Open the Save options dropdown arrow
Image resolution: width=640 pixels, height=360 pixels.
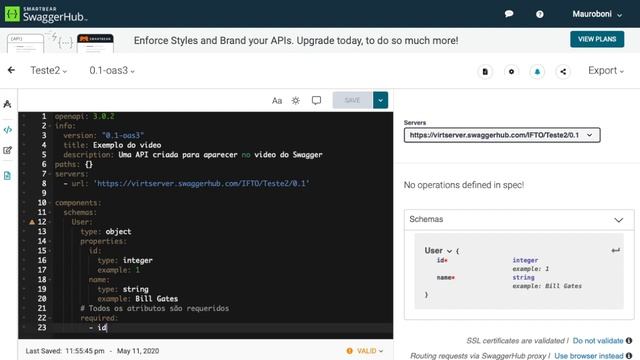pyautogui.click(x=380, y=100)
